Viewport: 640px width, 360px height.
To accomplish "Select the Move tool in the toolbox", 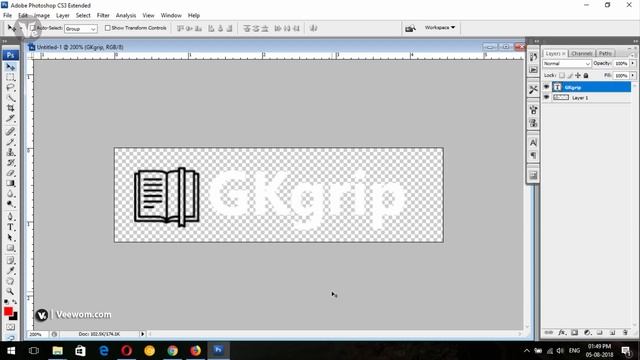I will 11,67.
